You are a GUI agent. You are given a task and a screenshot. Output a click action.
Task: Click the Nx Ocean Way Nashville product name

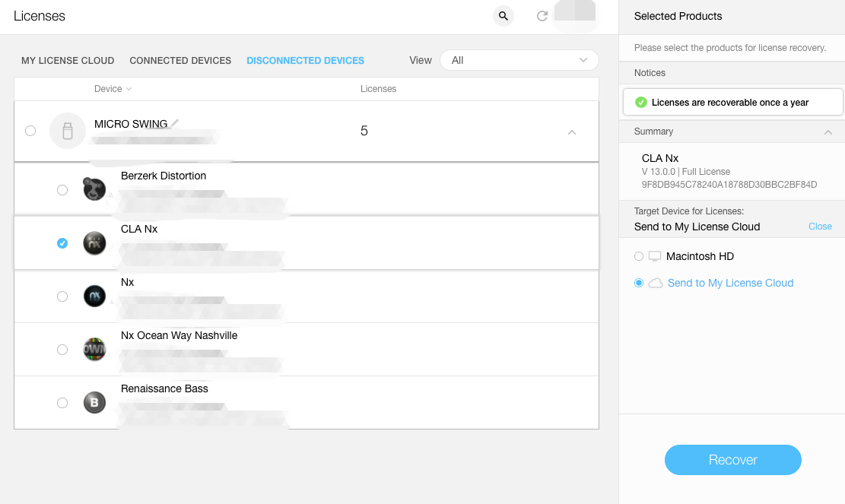[x=179, y=335]
